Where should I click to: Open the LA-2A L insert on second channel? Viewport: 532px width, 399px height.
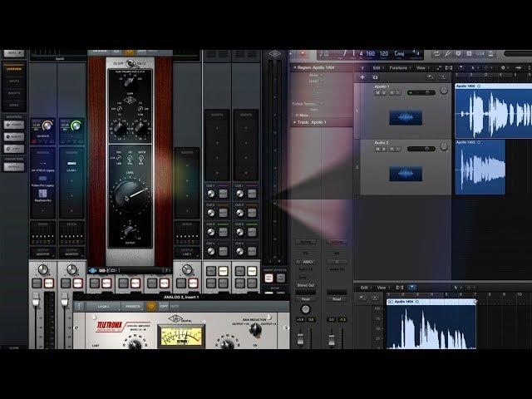(71, 166)
